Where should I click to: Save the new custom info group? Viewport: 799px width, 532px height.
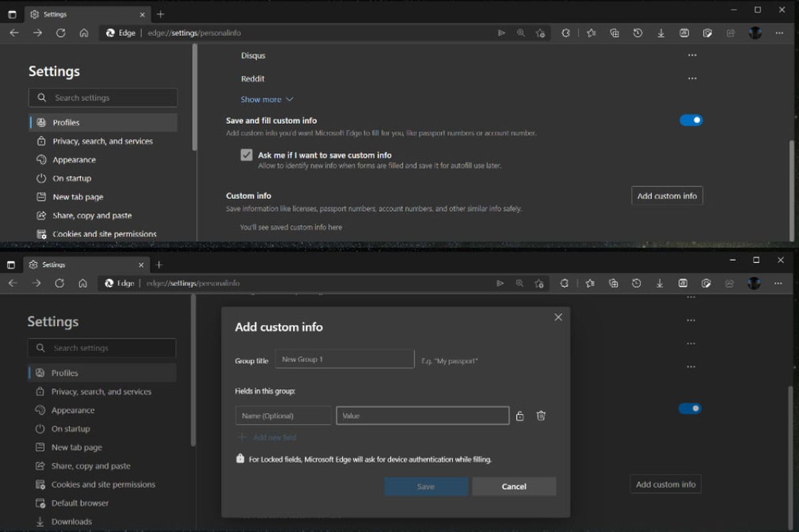pos(425,486)
